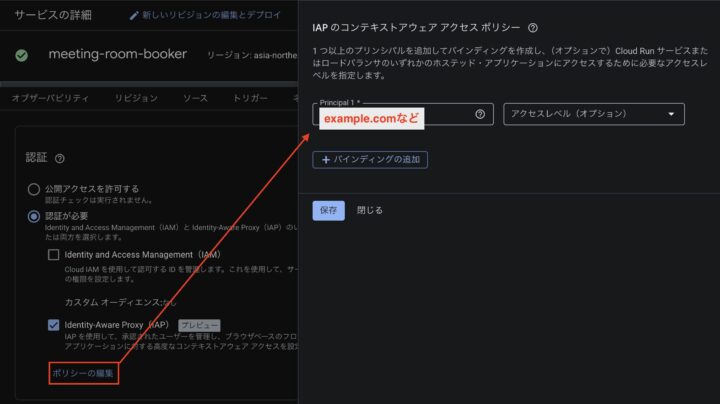Click into the Principal 1 input field

pyautogui.click(x=395, y=115)
